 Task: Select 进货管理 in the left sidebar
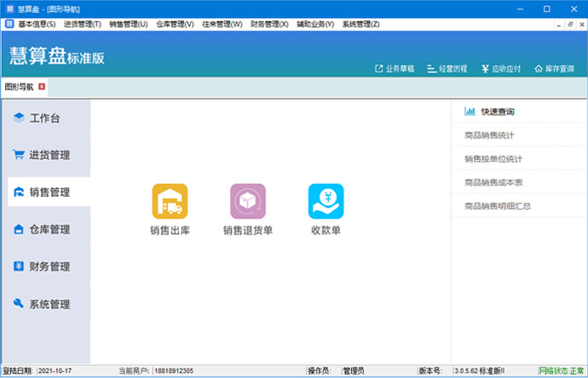click(x=46, y=155)
